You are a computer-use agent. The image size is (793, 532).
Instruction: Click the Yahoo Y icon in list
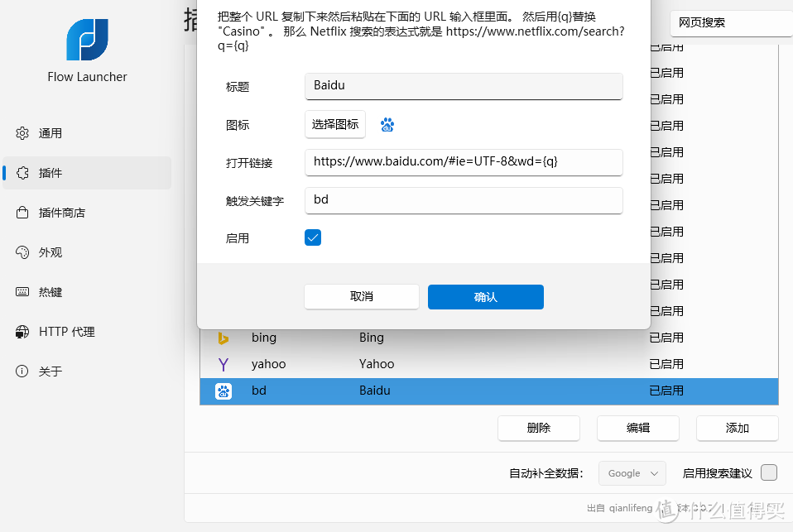223,364
